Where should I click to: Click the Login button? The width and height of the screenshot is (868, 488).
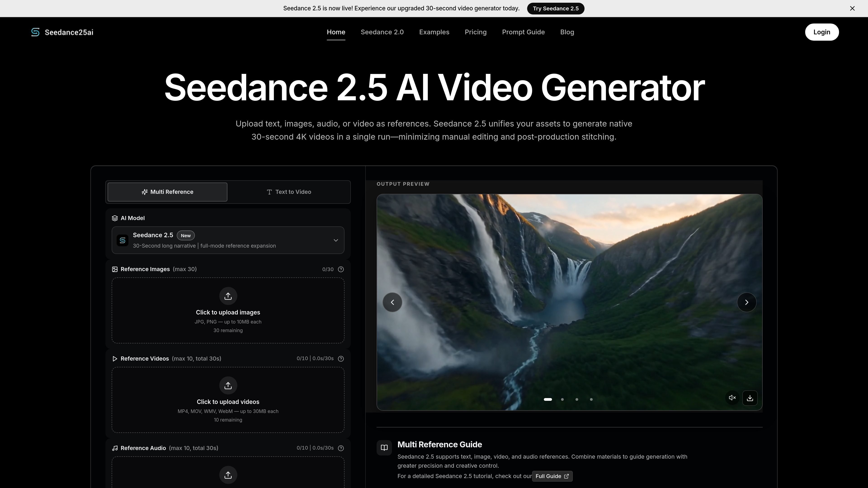[821, 32]
